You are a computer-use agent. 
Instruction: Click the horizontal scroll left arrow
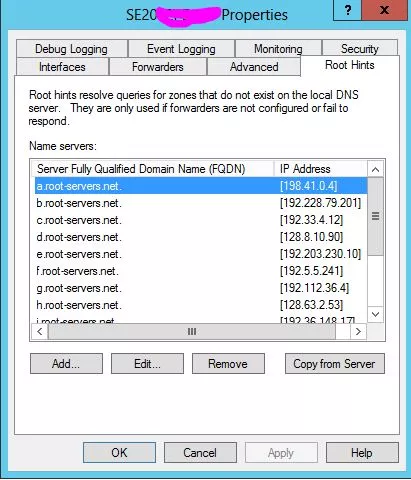point(40,331)
